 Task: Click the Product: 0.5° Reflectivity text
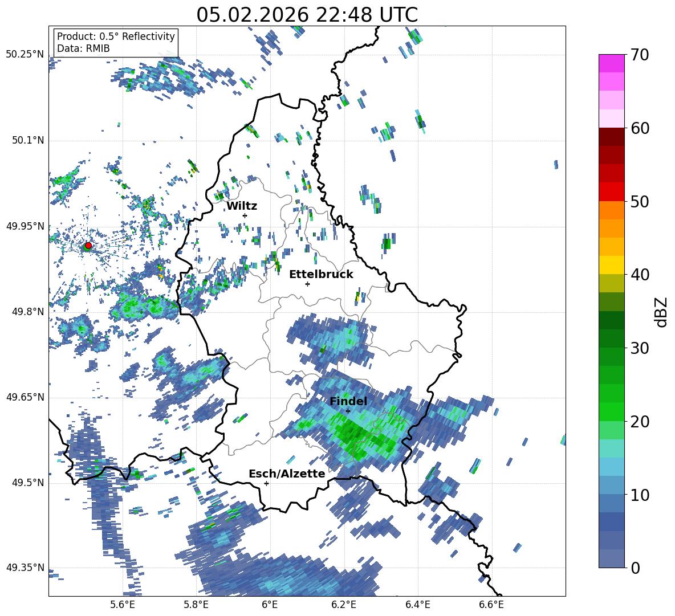pos(116,36)
